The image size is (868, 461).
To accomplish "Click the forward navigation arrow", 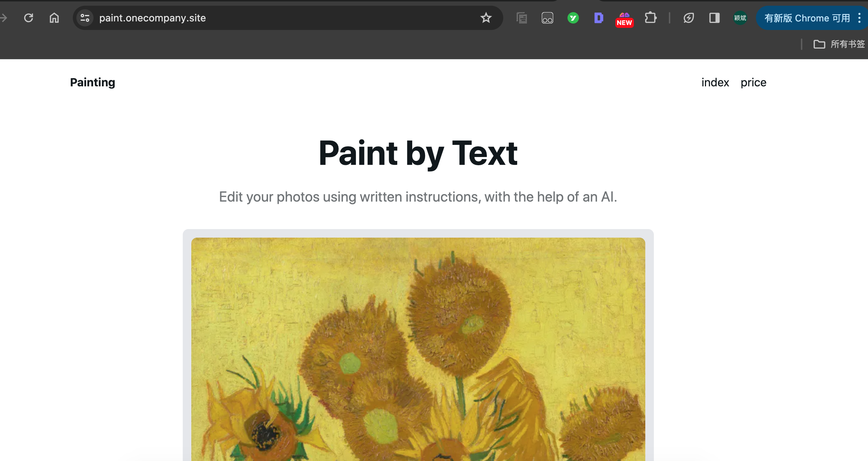I will tap(4, 18).
